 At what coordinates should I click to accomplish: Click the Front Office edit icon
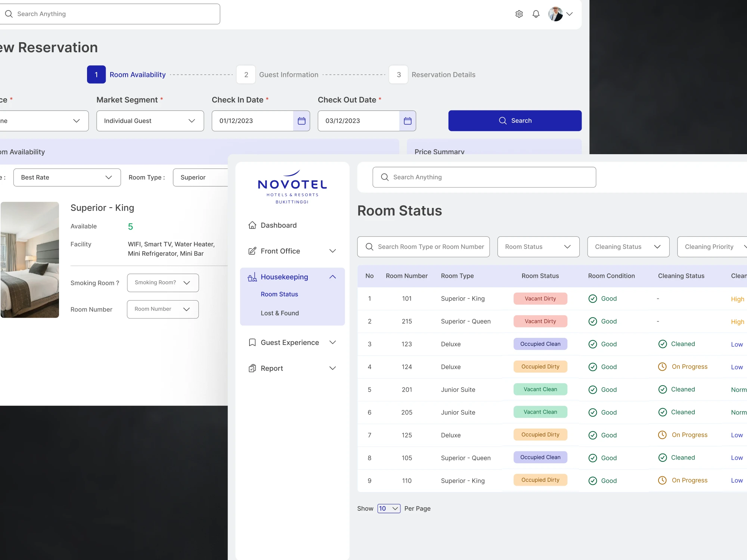coord(252,251)
